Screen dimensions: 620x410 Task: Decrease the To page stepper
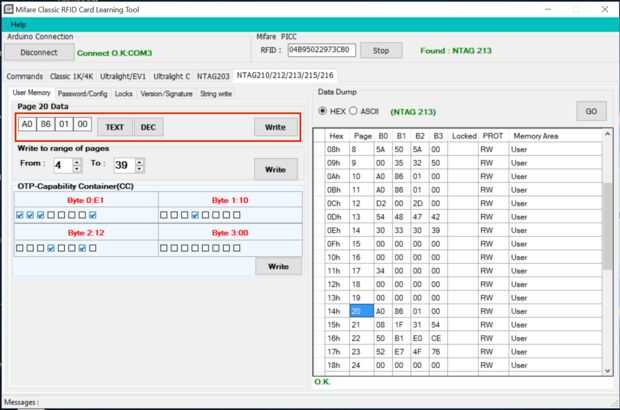click(x=139, y=169)
